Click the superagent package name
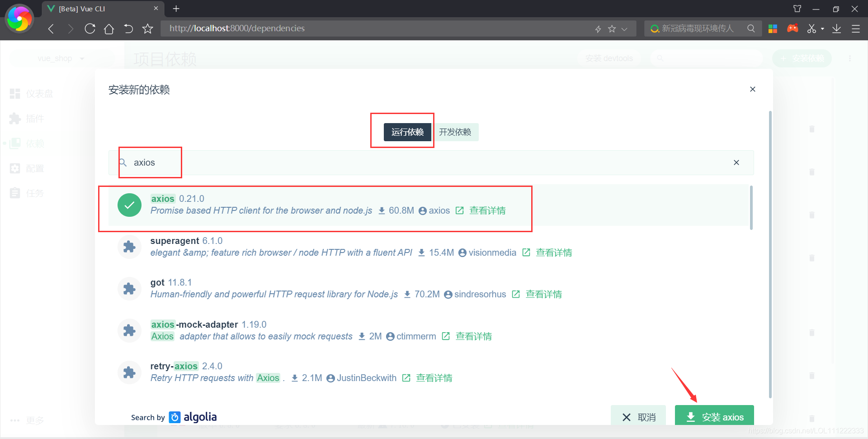 click(175, 241)
